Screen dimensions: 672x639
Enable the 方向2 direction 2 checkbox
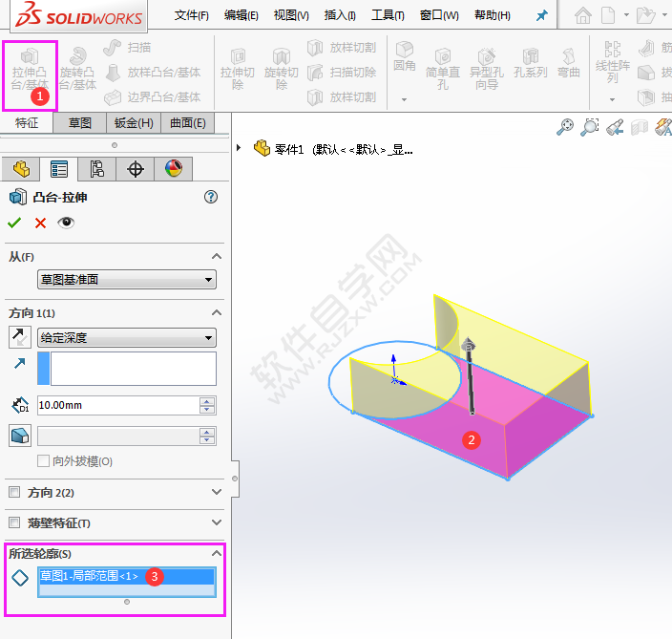[14, 492]
